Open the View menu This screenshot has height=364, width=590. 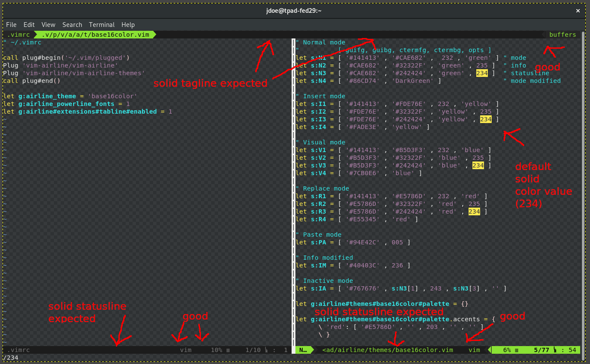click(48, 25)
